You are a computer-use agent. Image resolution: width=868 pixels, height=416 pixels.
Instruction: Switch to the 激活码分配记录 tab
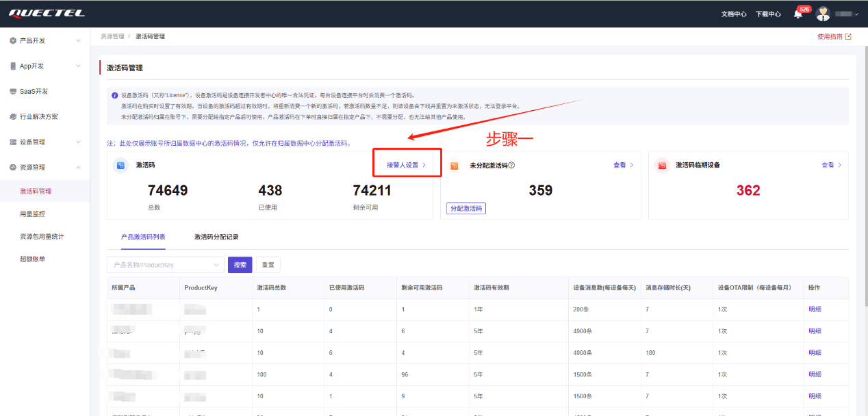(216, 237)
